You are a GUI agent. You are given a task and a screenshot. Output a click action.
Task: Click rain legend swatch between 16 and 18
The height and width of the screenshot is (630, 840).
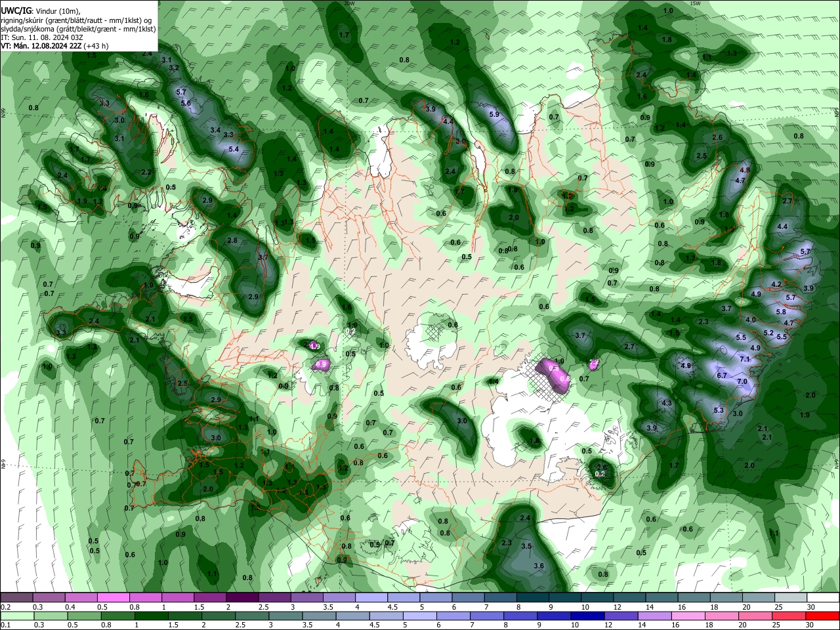coord(686,616)
